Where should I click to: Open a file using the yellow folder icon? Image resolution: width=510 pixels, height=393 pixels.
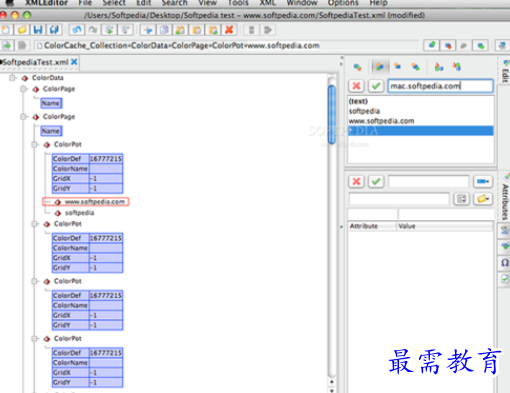click(x=22, y=30)
